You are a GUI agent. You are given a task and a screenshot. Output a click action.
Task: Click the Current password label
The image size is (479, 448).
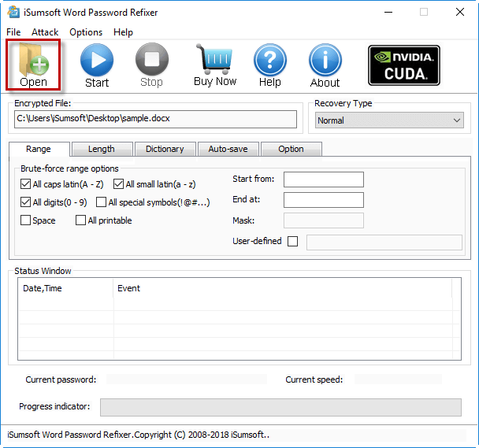61,380
